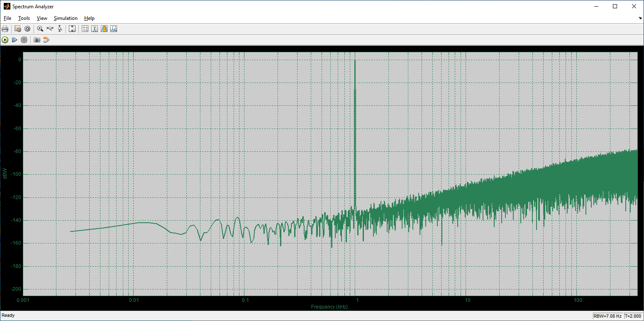Toggle Channel Measurements panel
Viewport: 644px width, 321px height.
(104, 29)
